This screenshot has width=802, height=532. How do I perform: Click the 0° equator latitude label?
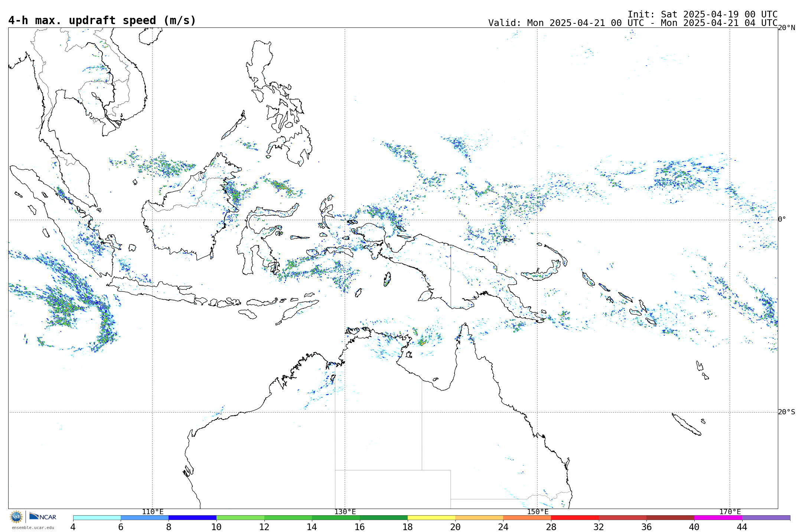coord(782,219)
